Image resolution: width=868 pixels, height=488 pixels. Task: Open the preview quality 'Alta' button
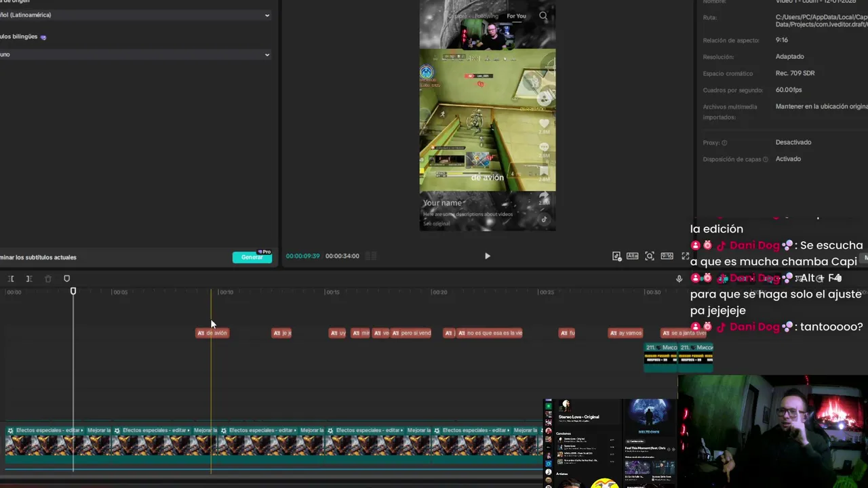click(633, 256)
